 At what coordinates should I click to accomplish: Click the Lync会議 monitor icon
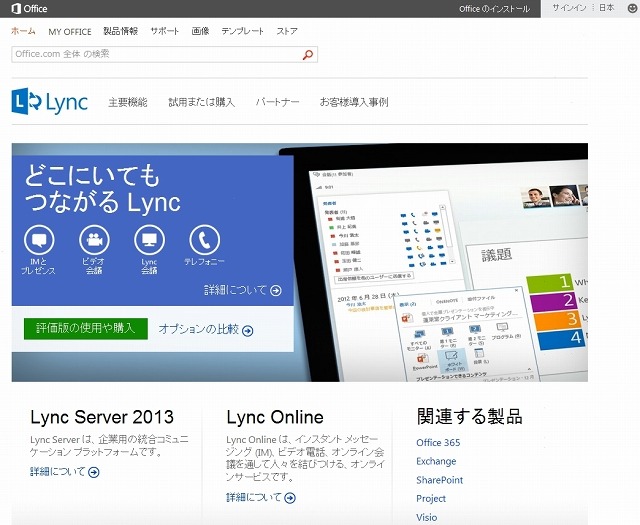pos(149,240)
